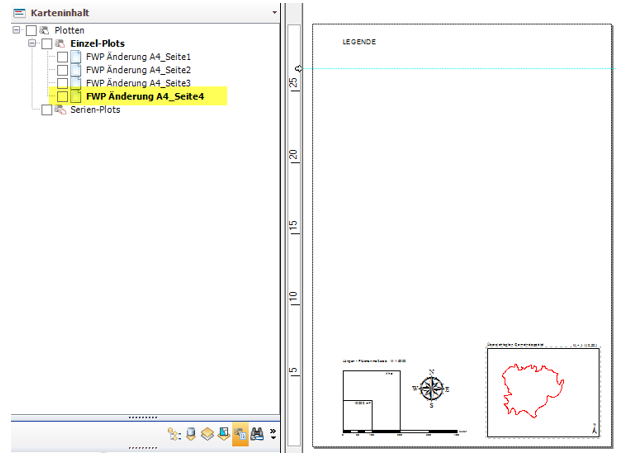Image resolution: width=622 pixels, height=456 pixels.
Task: Click the stacked layers view icon
Action: click(207, 435)
